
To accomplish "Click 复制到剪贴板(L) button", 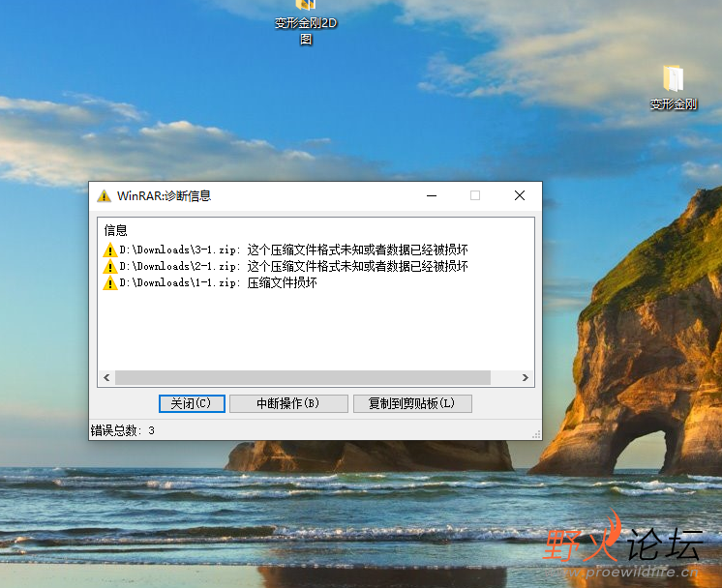I will (412, 403).
